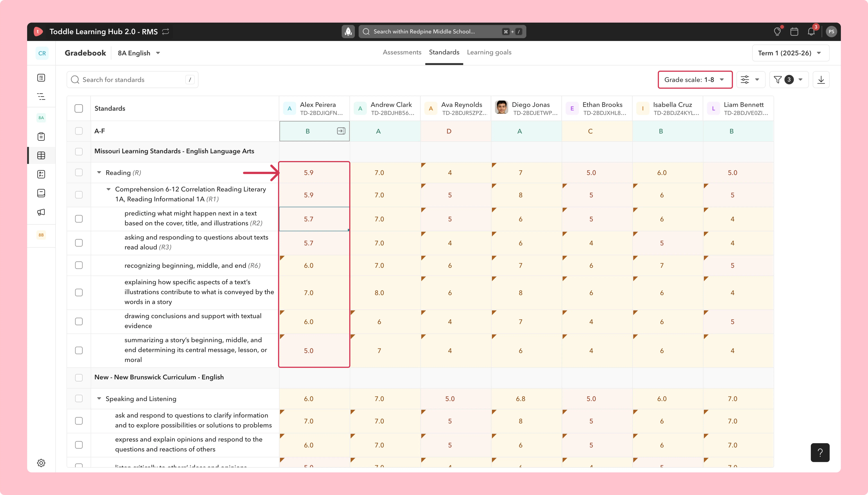Open the megaphone announcements sidebar icon

41,212
